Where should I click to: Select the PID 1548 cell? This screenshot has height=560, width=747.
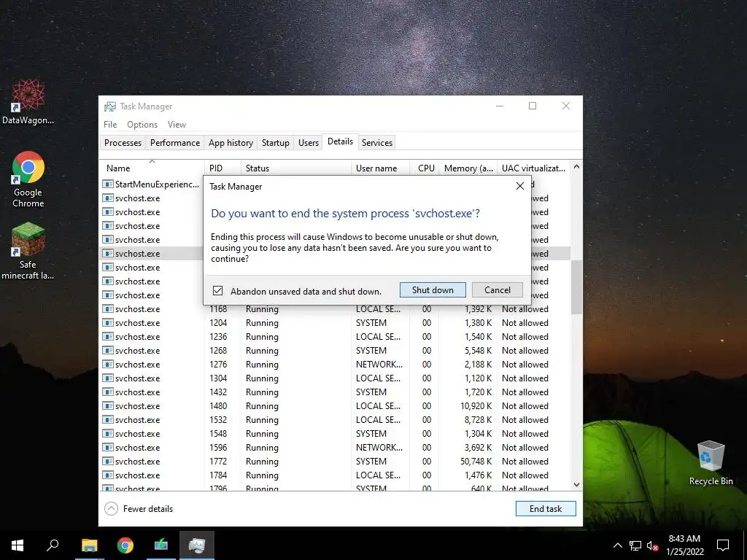click(218, 434)
